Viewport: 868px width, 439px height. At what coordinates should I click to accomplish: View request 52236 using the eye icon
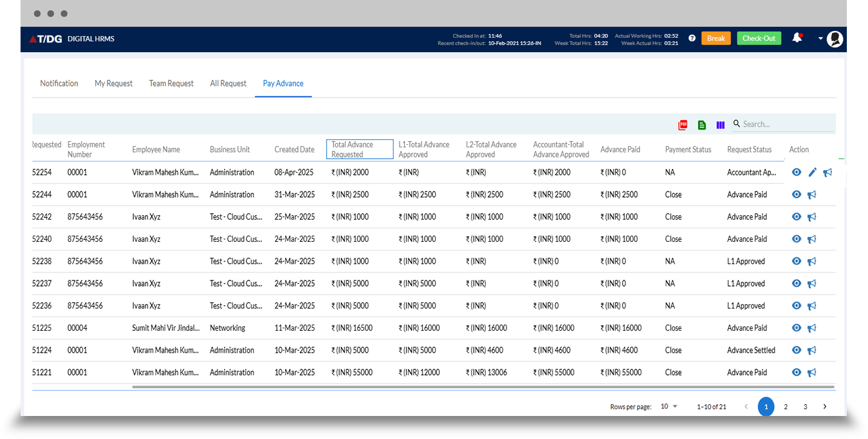coord(796,306)
